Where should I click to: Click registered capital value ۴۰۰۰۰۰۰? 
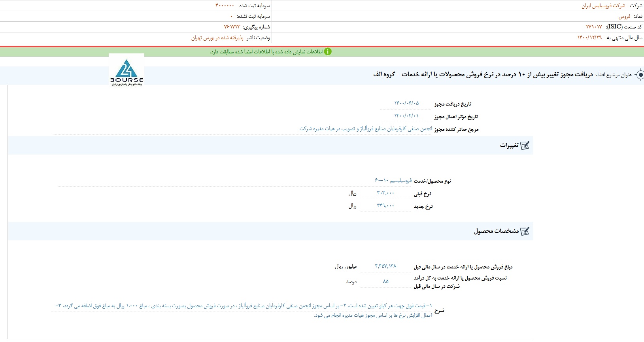click(x=225, y=6)
